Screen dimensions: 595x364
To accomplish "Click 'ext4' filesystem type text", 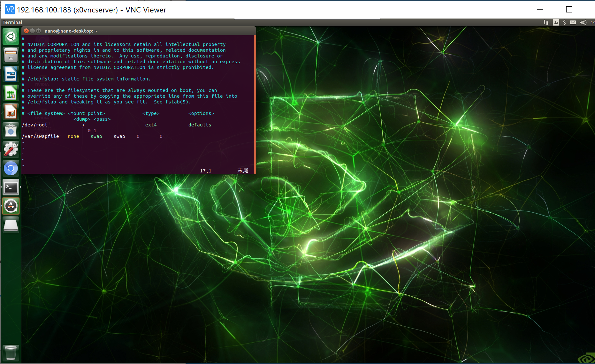I will pos(151,125).
